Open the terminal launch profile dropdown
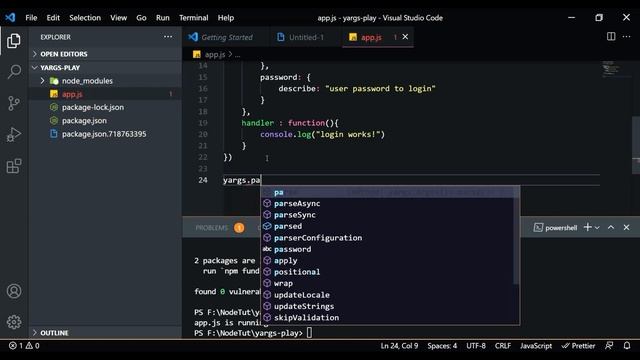 click(597, 228)
